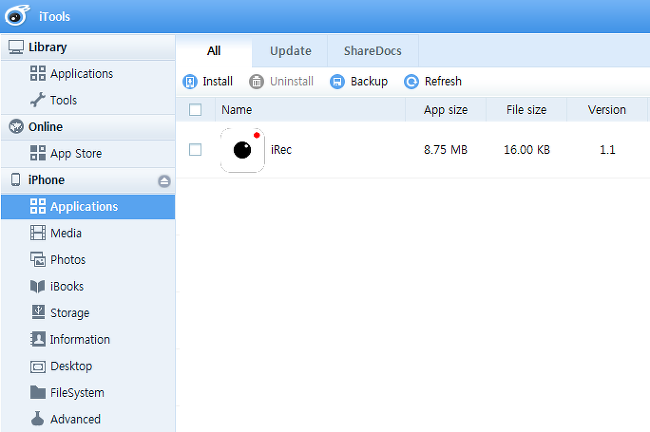This screenshot has height=432, width=650.
Task: Click the Library computer icon
Action: (16, 47)
